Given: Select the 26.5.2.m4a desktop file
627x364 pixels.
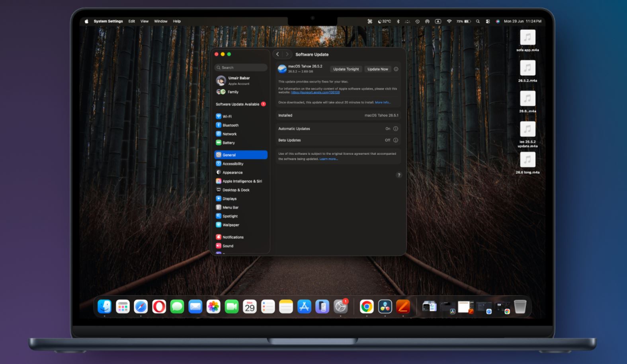Looking at the screenshot, I should 527,72.
